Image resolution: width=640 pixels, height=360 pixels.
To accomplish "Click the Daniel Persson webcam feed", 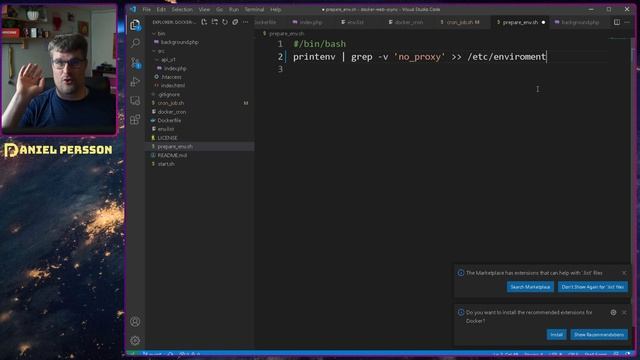I will (x=59, y=69).
